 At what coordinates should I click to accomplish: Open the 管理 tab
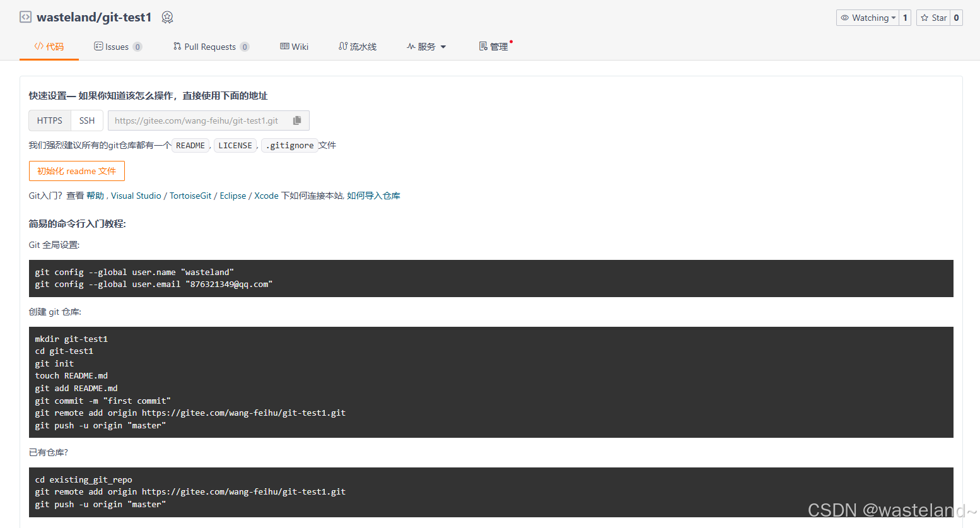tap(494, 47)
